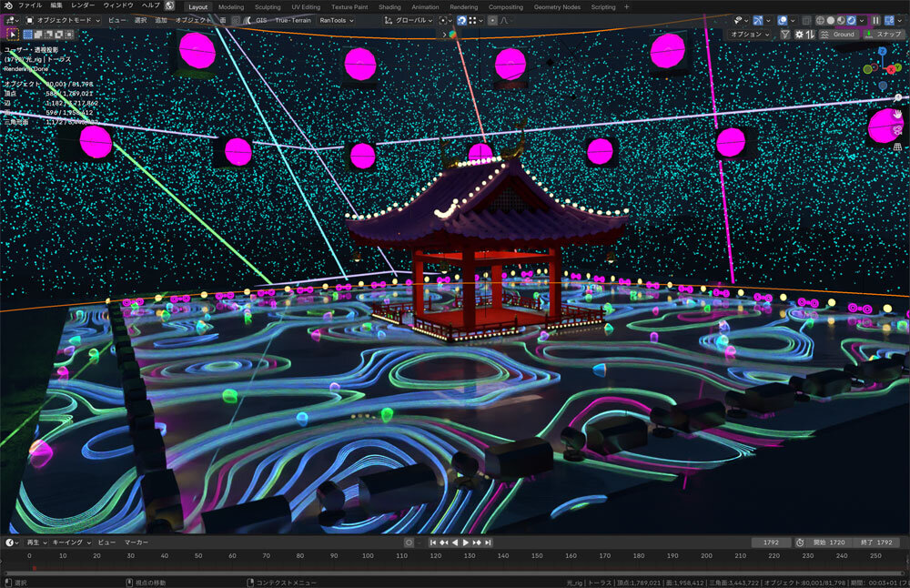Image resolution: width=910 pixels, height=588 pixels.
Task: Switch to rendered viewport shading mode
Action: click(x=851, y=20)
